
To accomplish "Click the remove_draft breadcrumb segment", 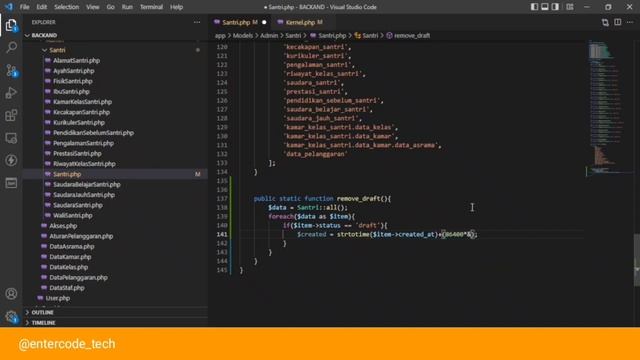I will point(408,36).
